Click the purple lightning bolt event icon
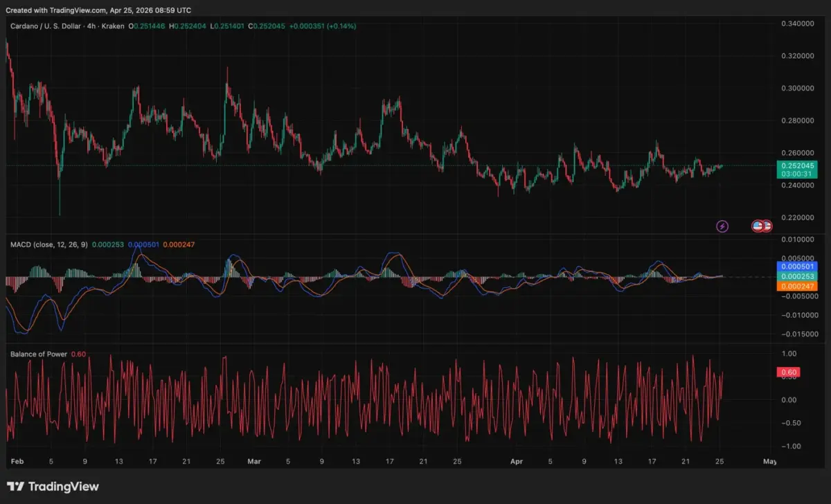 [722, 226]
